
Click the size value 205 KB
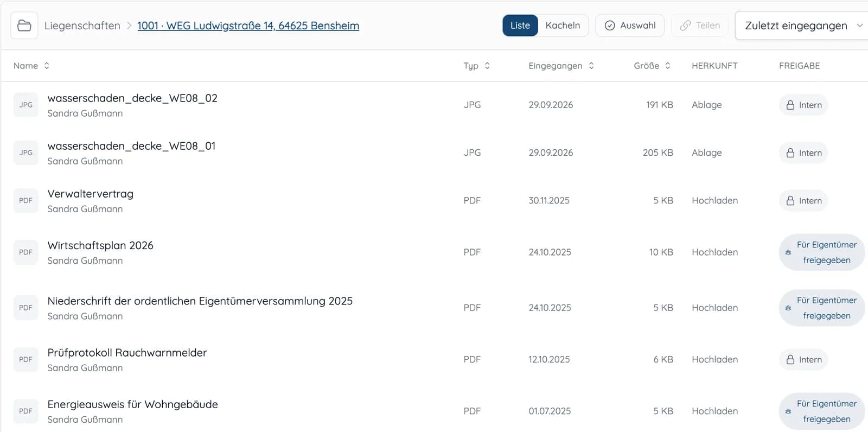point(658,153)
